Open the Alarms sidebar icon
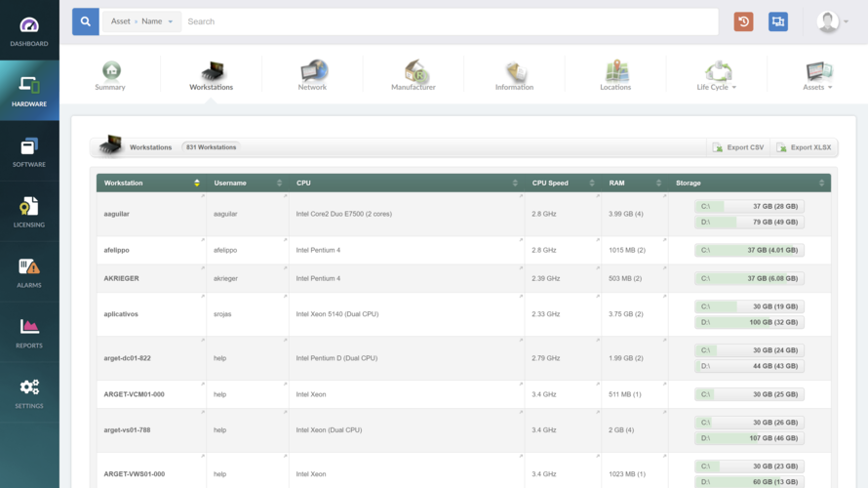The height and width of the screenshot is (488, 868). pyautogui.click(x=29, y=273)
